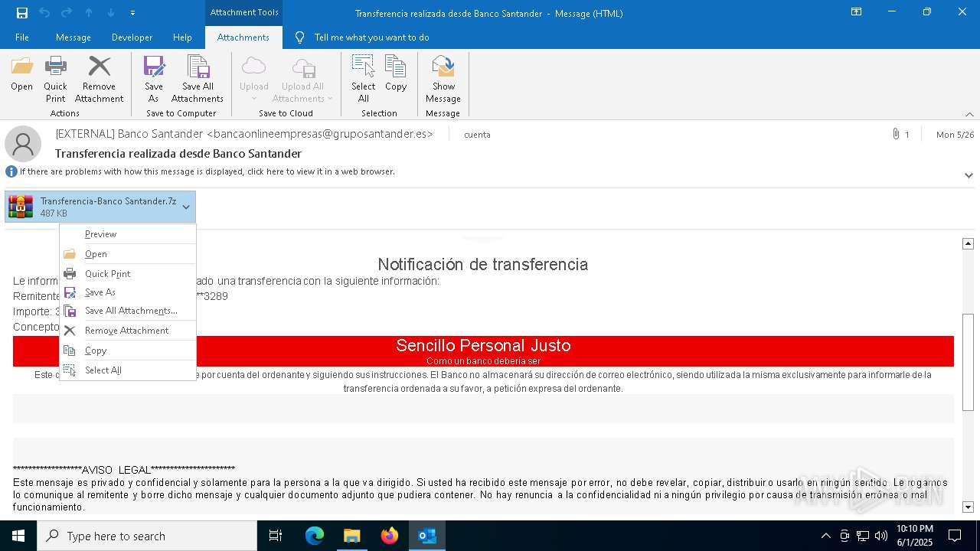Viewport: 980px width, 551px height.
Task: Collapse the ribbon with the chevron
Action: point(969,114)
